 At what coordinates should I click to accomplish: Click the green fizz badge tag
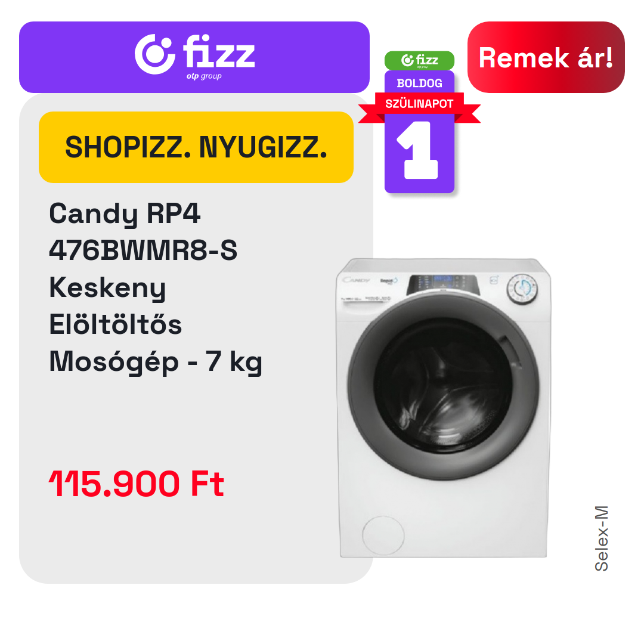pyautogui.click(x=419, y=60)
